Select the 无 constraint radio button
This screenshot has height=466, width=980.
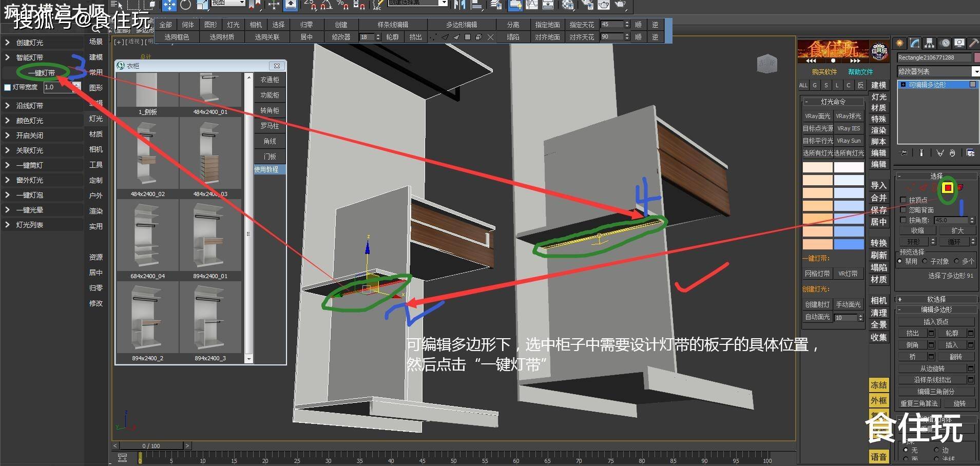coord(906,450)
